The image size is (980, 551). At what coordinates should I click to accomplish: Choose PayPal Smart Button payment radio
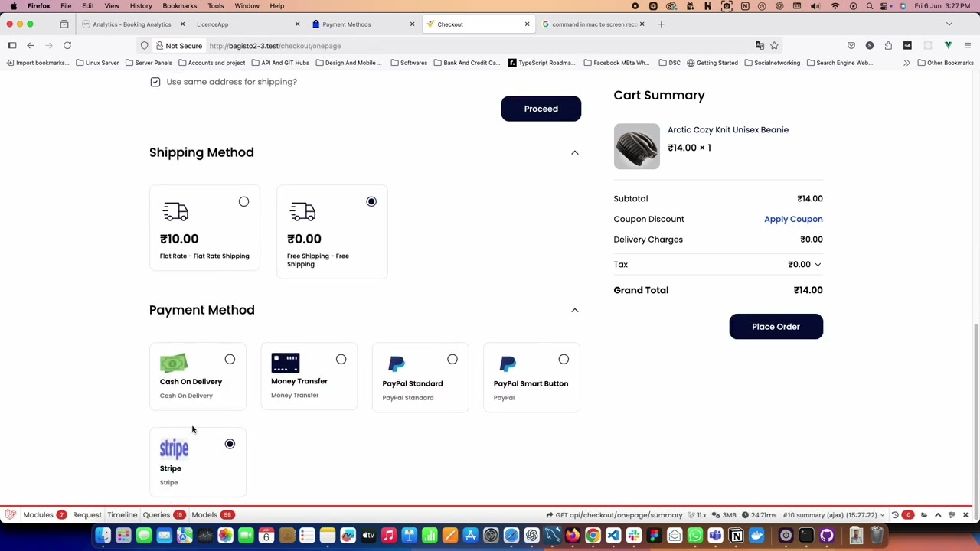click(x=563, y=360)
